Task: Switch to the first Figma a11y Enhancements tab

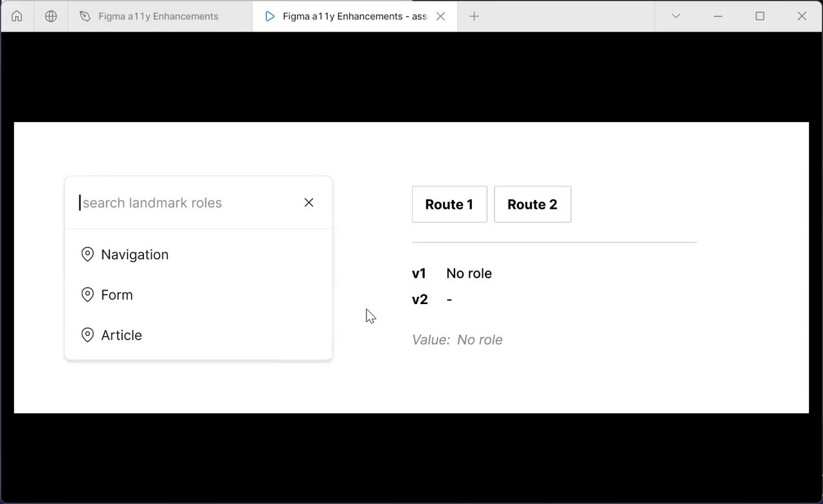Action: tap(158, 16)
